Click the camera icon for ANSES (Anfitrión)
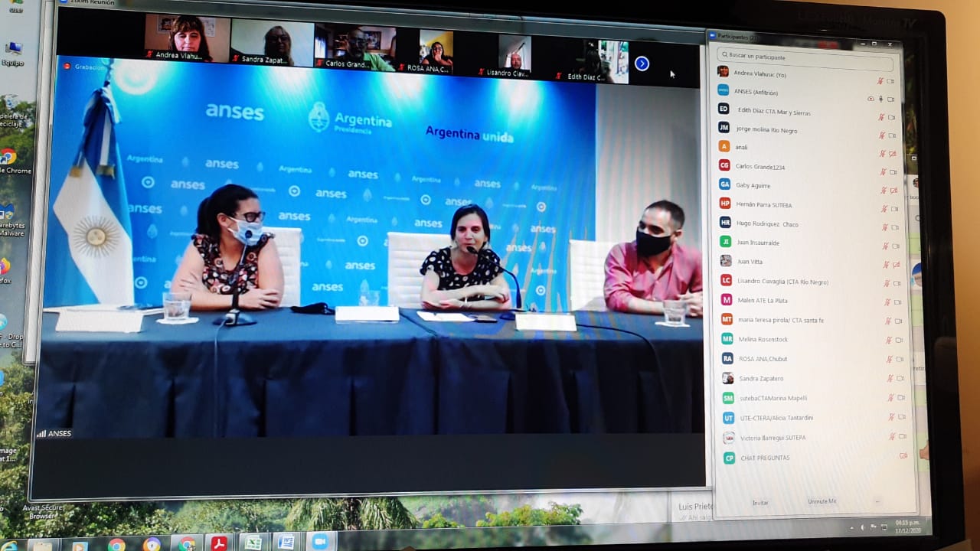The image size is (980, 551). coord(890,99)
